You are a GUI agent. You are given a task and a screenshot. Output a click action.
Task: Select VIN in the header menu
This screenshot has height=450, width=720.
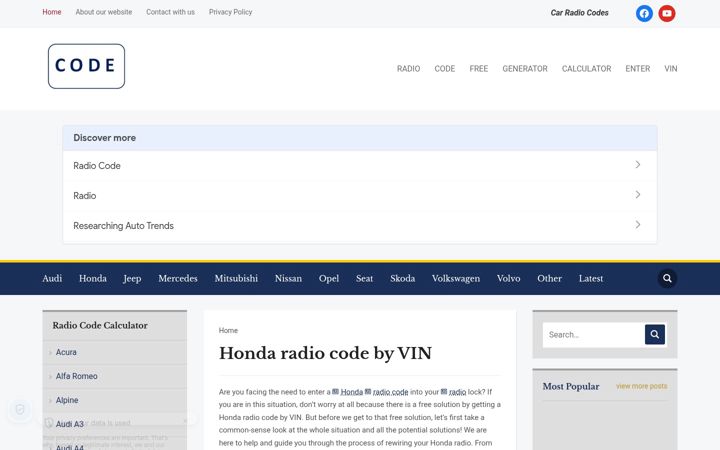pos(671,68)
